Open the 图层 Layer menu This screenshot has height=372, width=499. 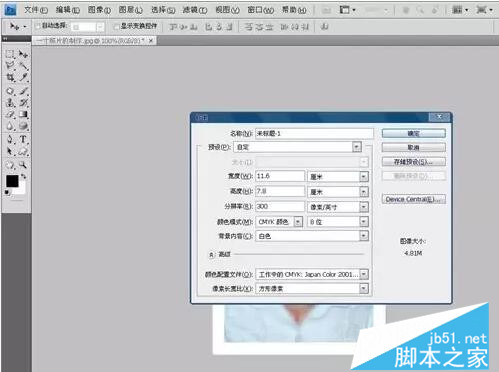[x=131, y=10]
